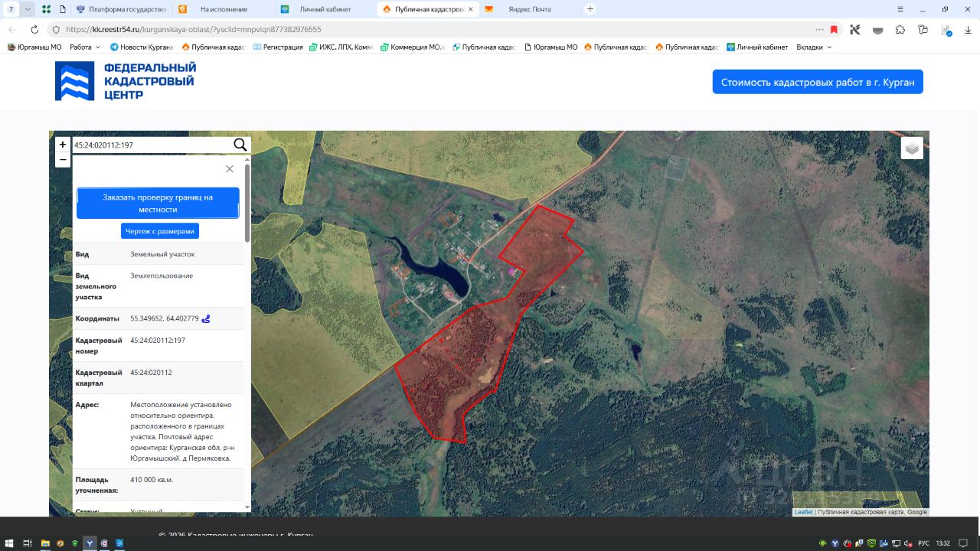Zoom out on the cadastral map
The width and height of the screenshot is (980, 551).
click(63, 160)
